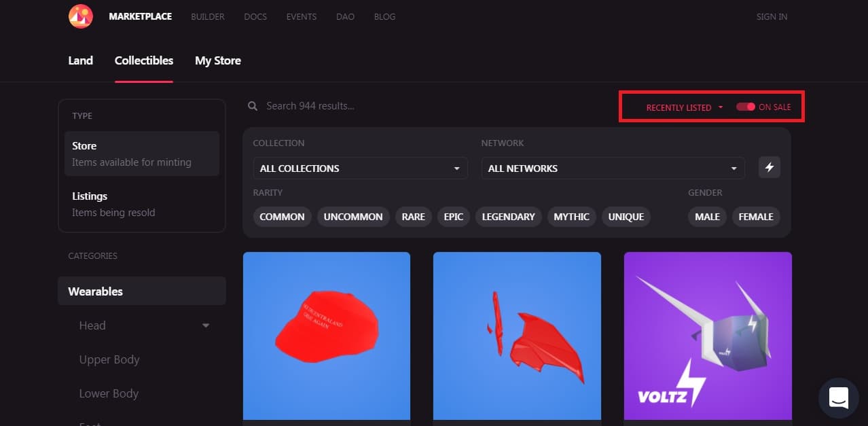Switch to the Land tab

(81, 60)
